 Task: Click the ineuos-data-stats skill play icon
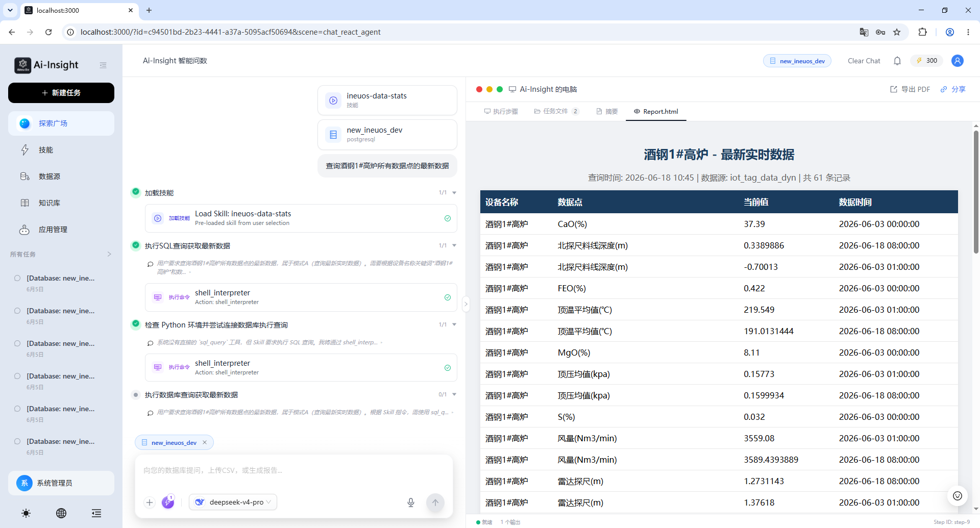(333, 100)
